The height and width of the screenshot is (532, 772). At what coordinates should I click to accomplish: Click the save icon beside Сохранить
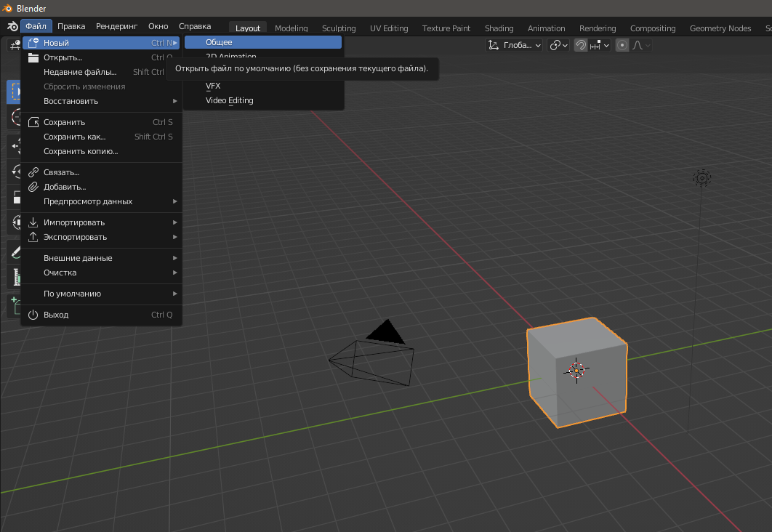(x=33, y=122)
